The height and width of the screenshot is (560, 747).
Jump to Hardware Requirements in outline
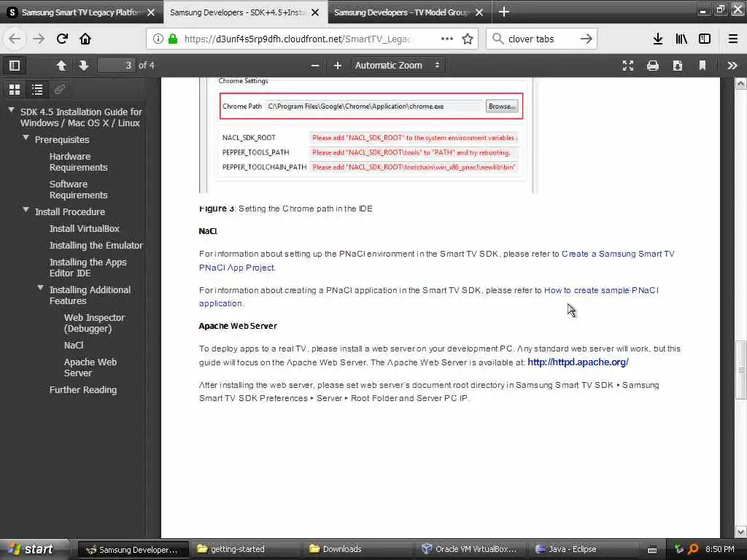[79, 162]
